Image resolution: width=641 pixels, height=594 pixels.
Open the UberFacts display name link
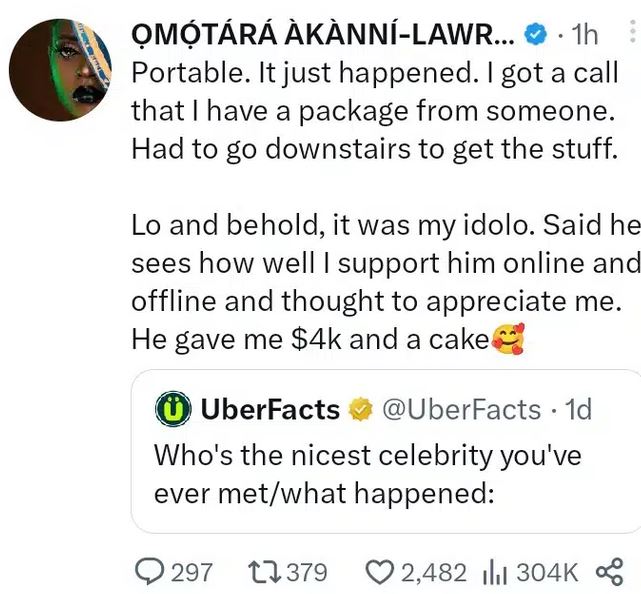coord(271,408)
